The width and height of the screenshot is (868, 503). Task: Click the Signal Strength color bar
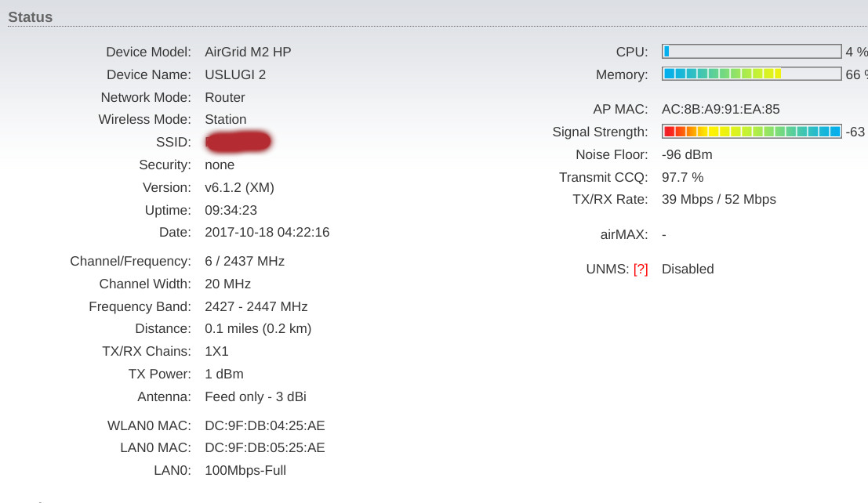pyautogui.click(x=752, y=131)
